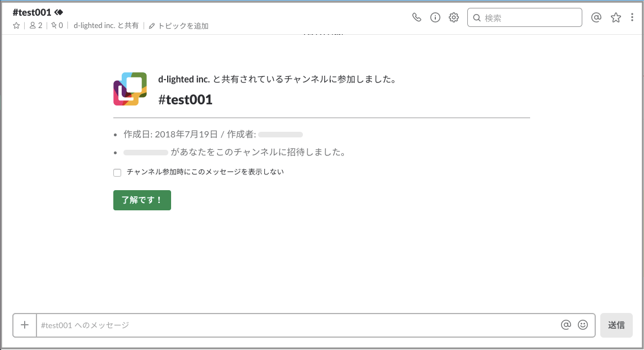Star the #test001 channel

16,26
